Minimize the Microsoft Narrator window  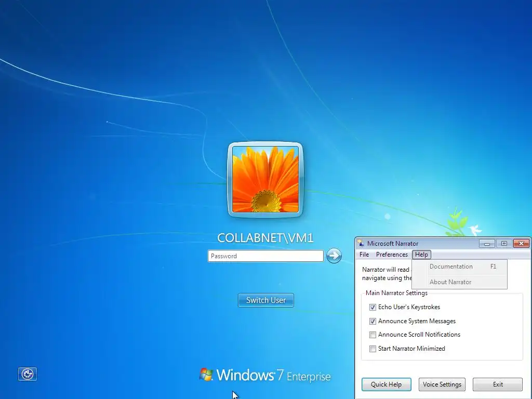tap(487, 244)
